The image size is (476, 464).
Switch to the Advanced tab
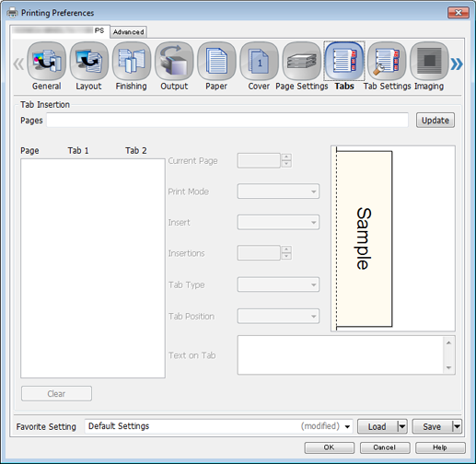(128, 32)
